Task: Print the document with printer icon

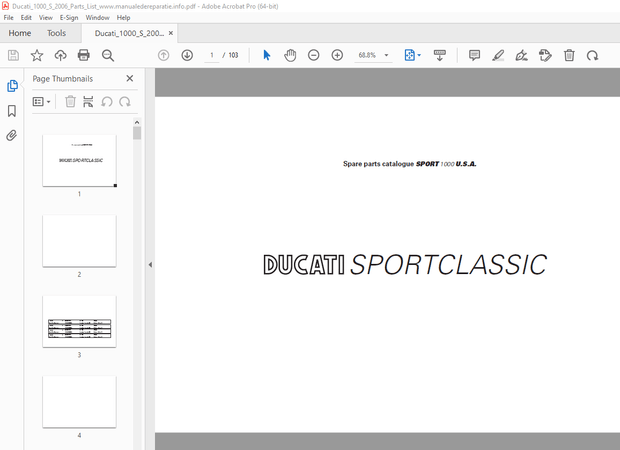Action: (84, 55)
